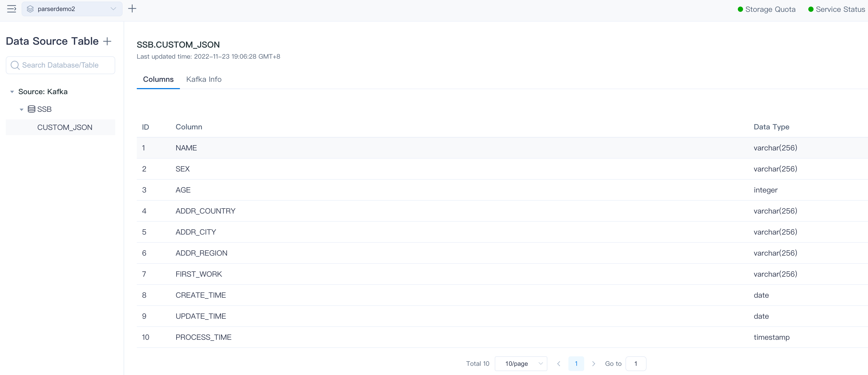Click the search magnifier icon
This screenshot has height=375, width=868.
click(15, 65)
